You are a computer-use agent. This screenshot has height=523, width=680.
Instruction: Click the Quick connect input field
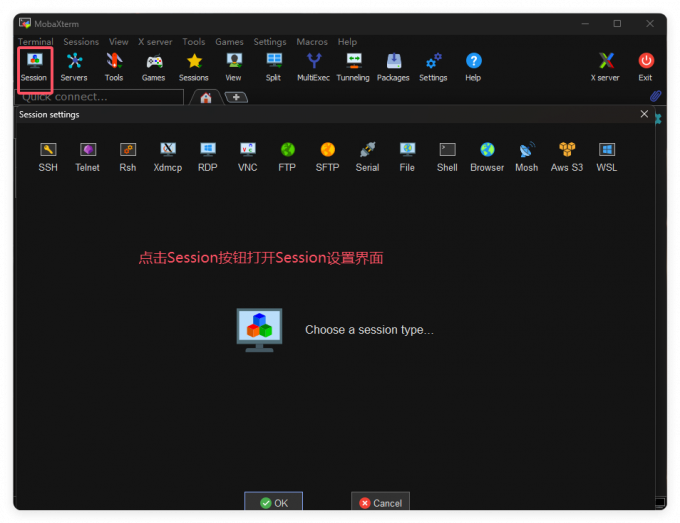(x=100, y=97)
